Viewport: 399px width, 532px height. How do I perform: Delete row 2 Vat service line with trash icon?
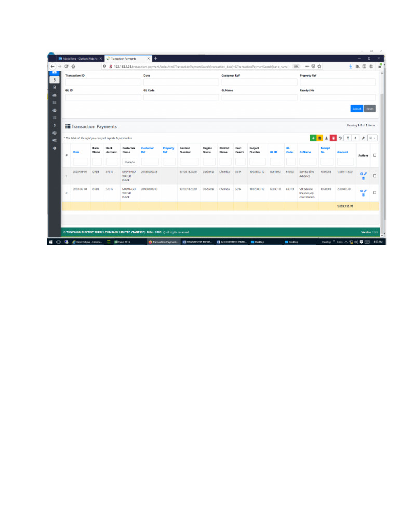pyautogui.click(x=363, y=195)
